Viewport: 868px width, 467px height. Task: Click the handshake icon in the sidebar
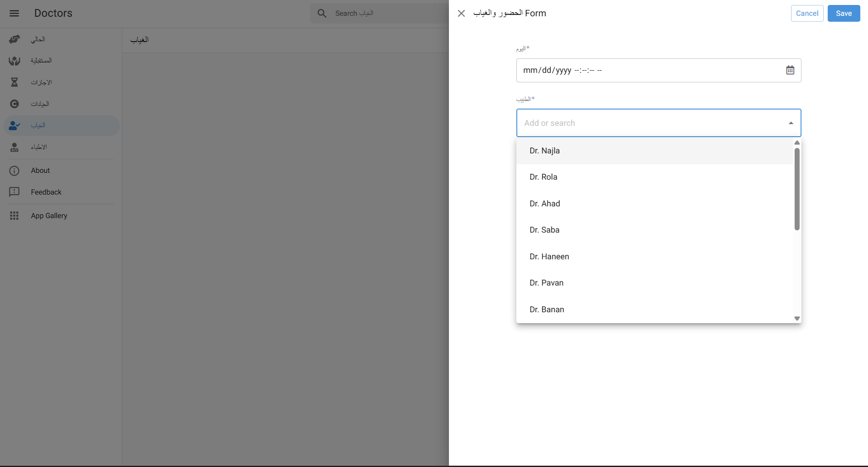pyautogui.click(x=14, y=39)
